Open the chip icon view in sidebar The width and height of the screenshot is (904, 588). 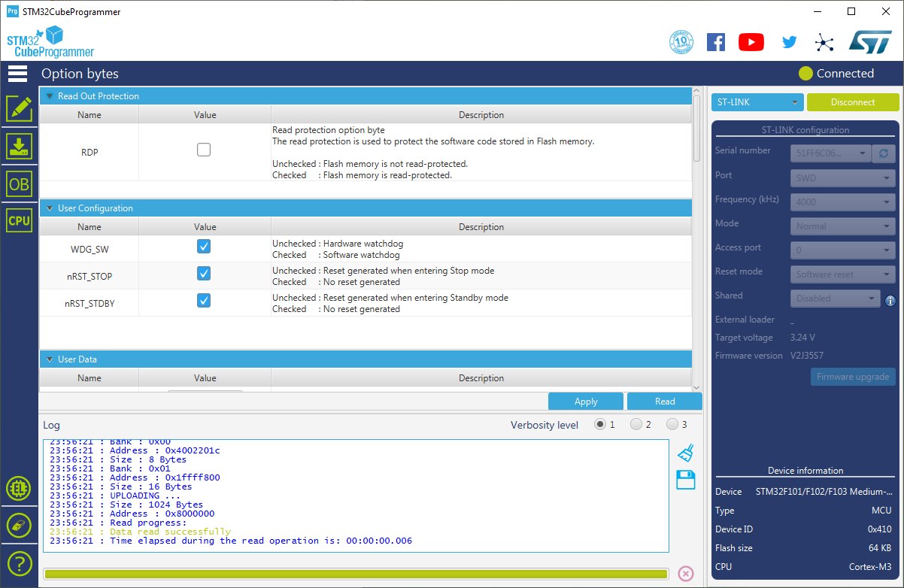(x=19, y=489)
